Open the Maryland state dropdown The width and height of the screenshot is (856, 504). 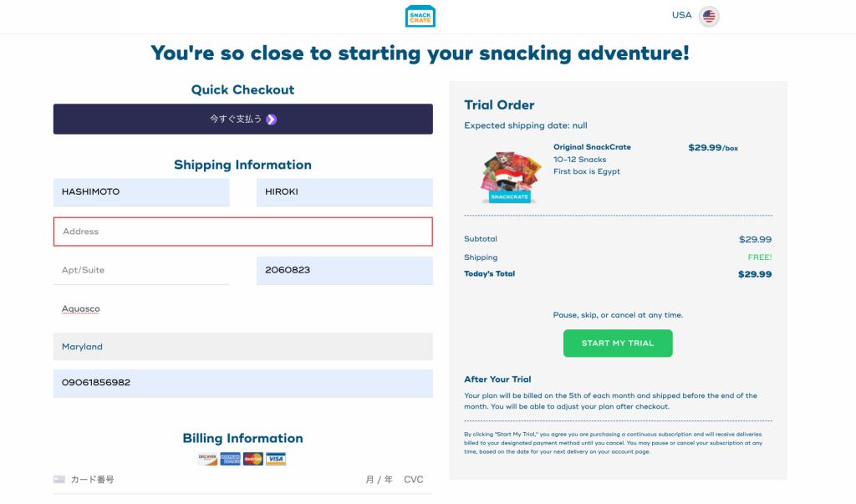pos(243,347)
